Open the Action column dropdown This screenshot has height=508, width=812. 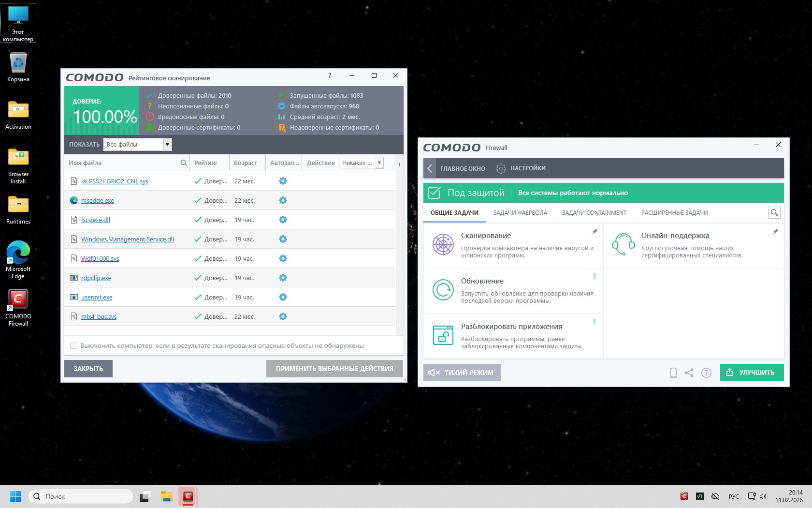(x=379, y=163)
